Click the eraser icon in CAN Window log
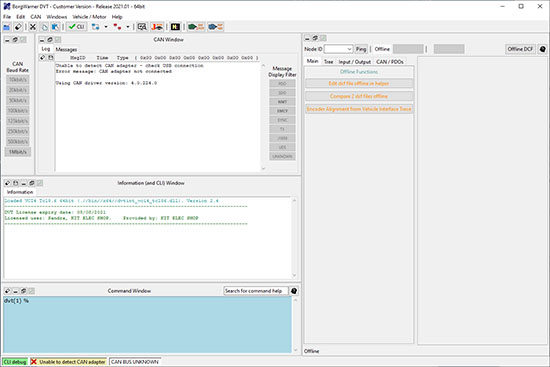 [42, 58]
